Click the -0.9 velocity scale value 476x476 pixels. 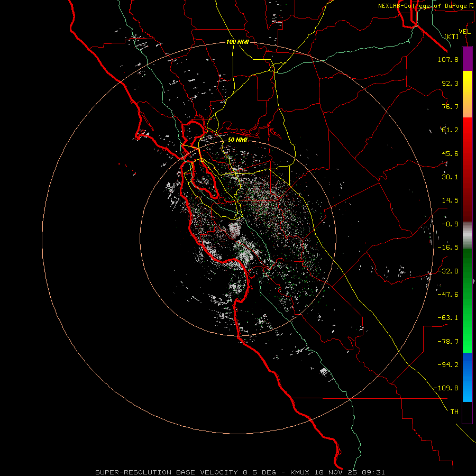pyautogui.click(x=450, y=224)
